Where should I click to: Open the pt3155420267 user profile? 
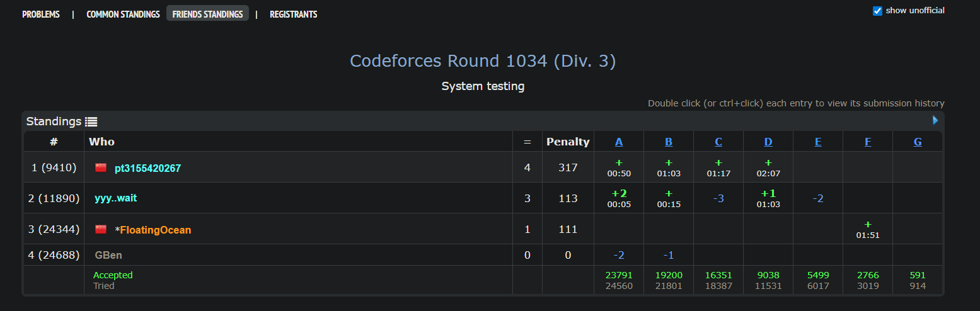(147, 168)
